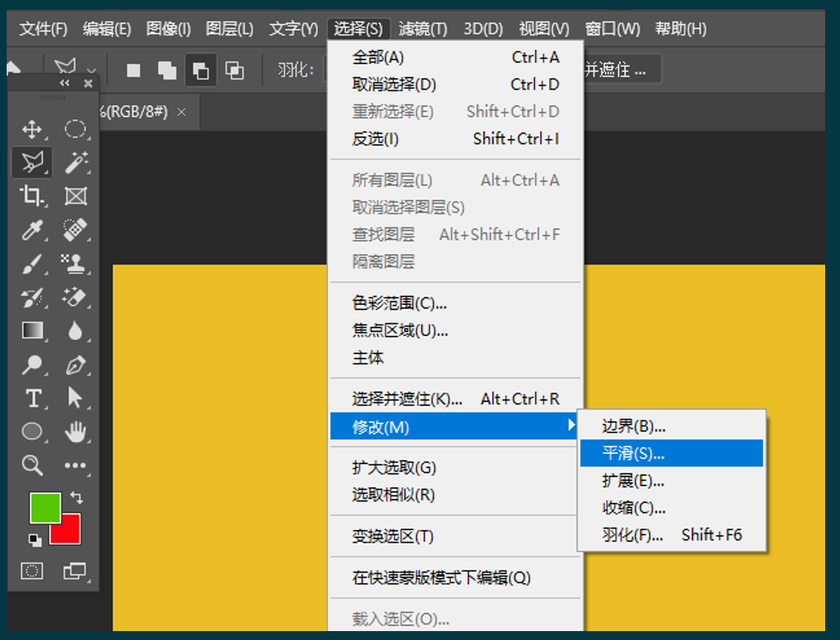The height and width of the screenshot is (640, 840).
Task: Select the Move tool
Action: [x=31, y=130]
